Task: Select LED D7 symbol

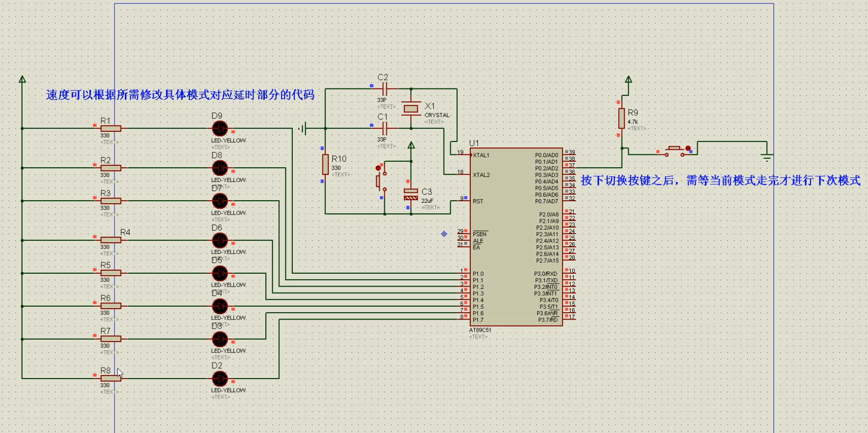Action: click(x=220, y=201)
